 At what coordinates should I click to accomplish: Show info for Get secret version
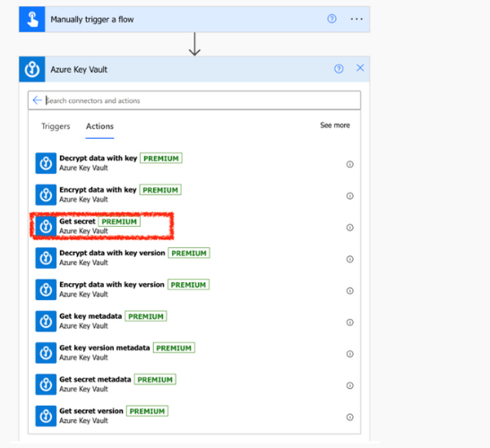[x=349, y=417]
